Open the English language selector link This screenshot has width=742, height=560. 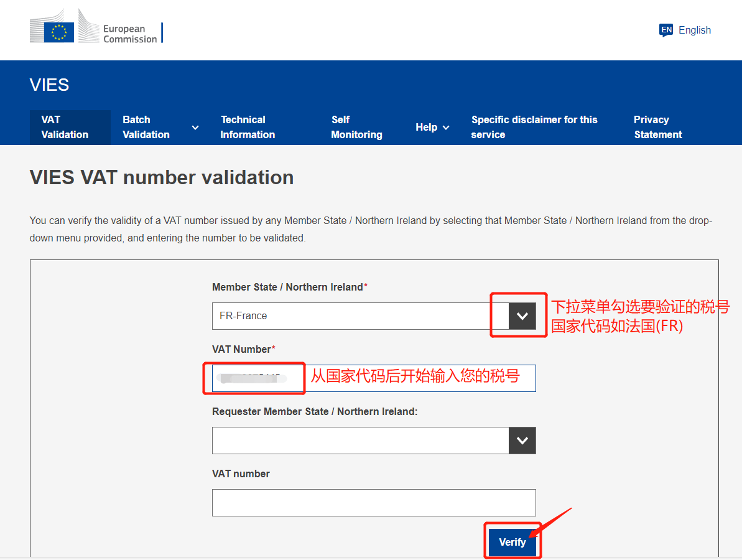click(694, 30)
